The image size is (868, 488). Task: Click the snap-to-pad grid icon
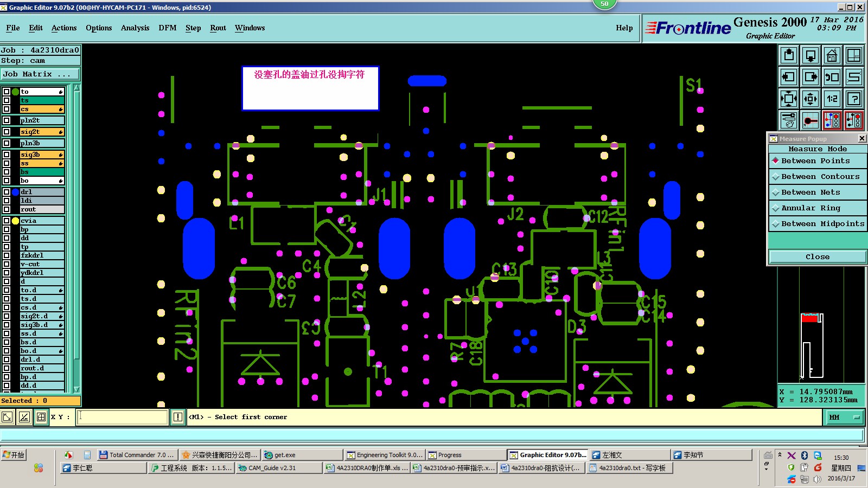(x=810, y=120)
